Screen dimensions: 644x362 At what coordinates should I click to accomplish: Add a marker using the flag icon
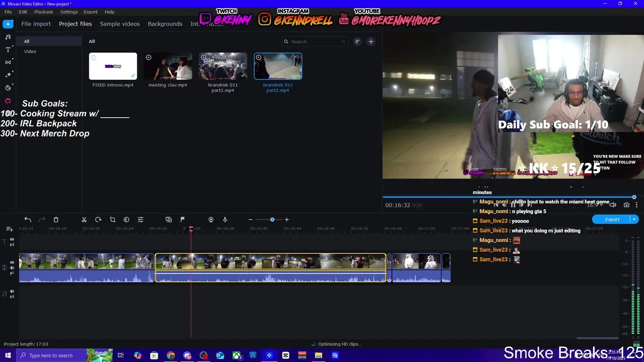click(x=183, y=220)
